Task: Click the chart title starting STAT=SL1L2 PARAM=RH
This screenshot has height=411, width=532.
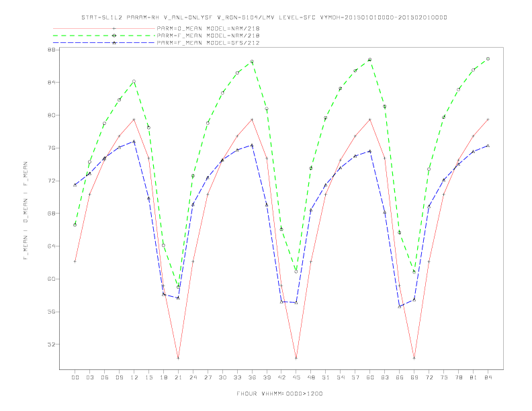Action: pos(264,17)
